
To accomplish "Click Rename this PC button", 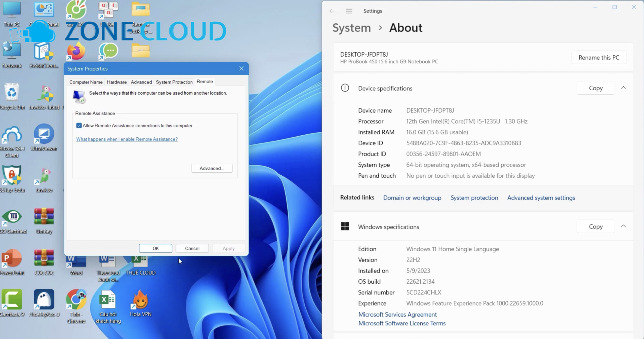I will pos(599,57).
